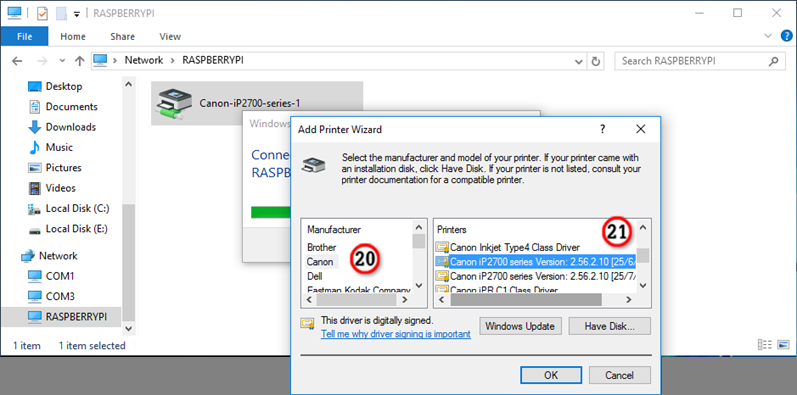This screenshot has height=395, width=797.
Task: Open Explorer help with question mark icon
Action: click(786, 36)
